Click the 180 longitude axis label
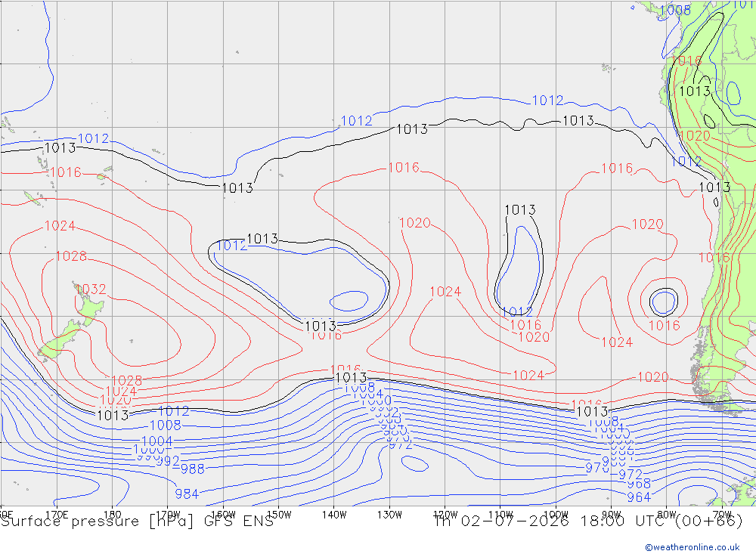 coord(113,515)
